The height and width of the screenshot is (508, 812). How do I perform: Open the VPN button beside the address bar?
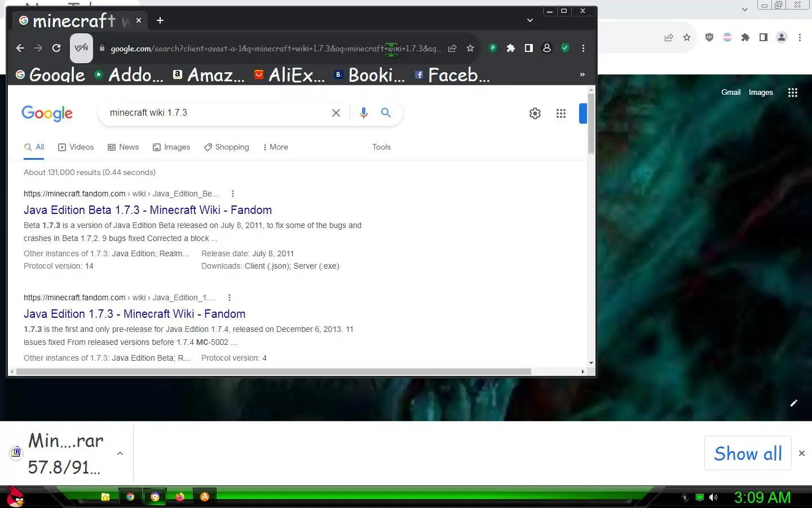click(x=81, y=48)
